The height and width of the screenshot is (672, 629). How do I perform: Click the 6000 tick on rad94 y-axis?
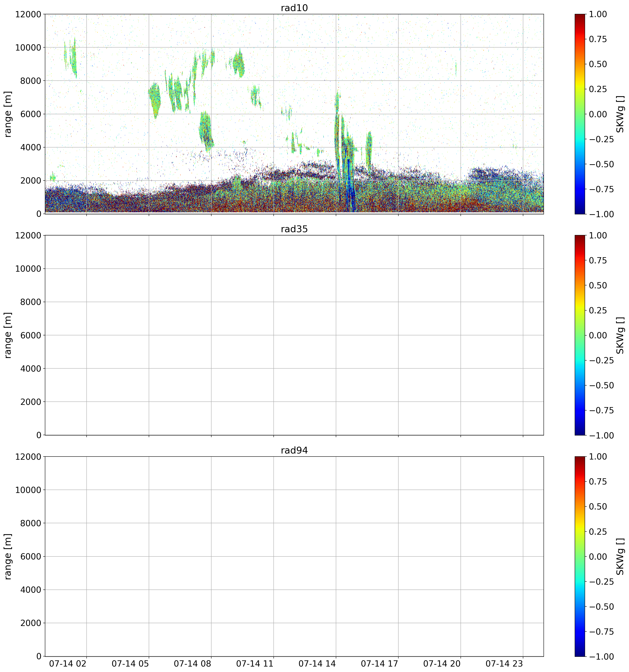(x=31, y=557)
